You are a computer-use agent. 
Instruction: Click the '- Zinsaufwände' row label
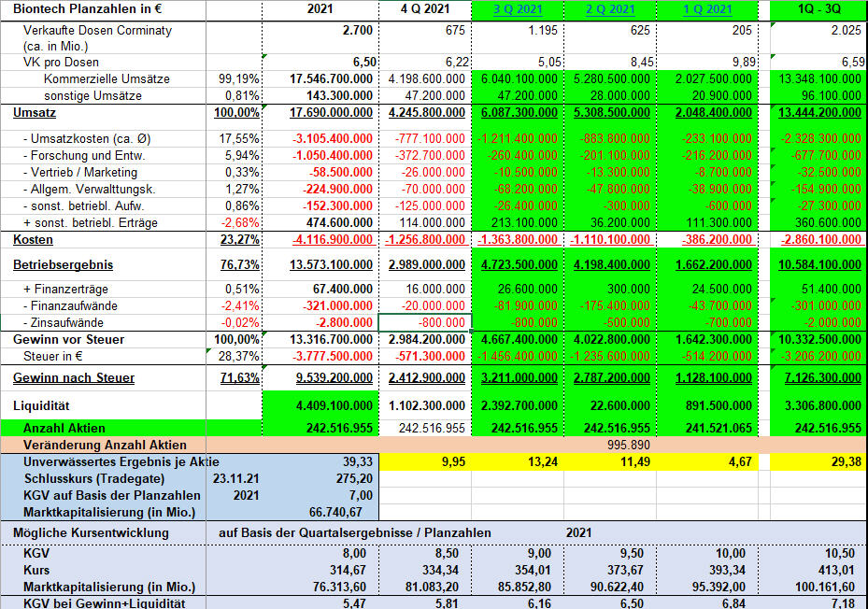coord(64,323)
